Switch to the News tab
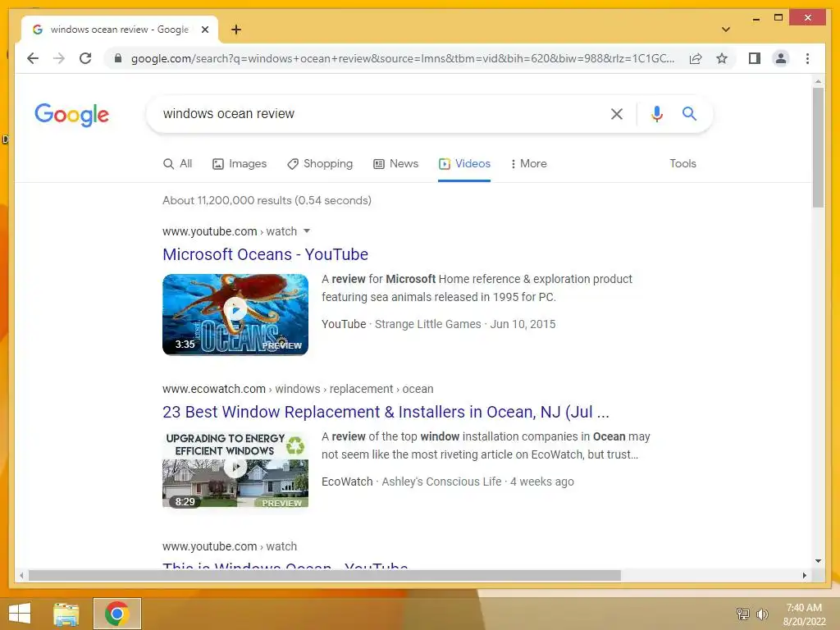 click(x=395, y=163)
